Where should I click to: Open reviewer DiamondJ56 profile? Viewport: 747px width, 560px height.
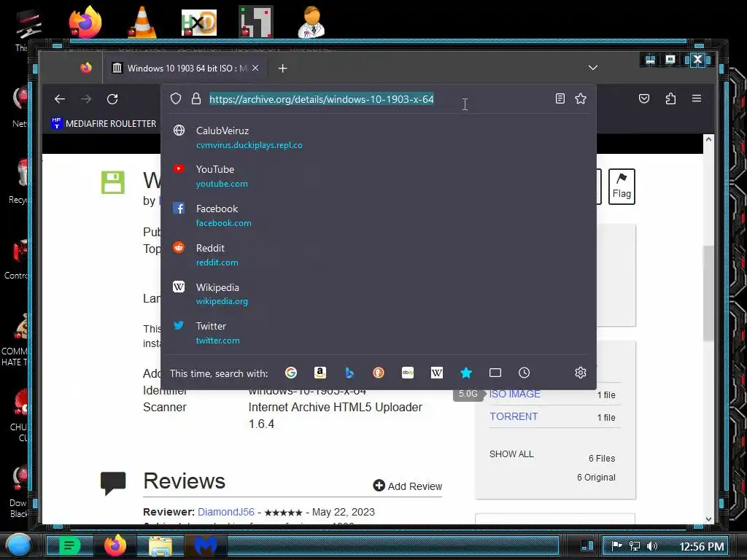pos(226,512)
